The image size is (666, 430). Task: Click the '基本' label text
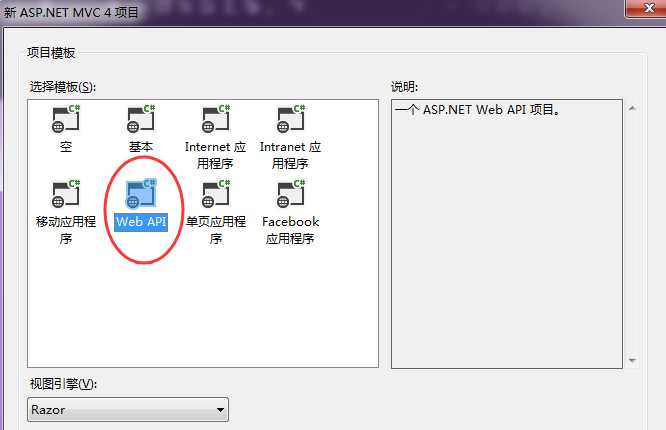point(141,147)
